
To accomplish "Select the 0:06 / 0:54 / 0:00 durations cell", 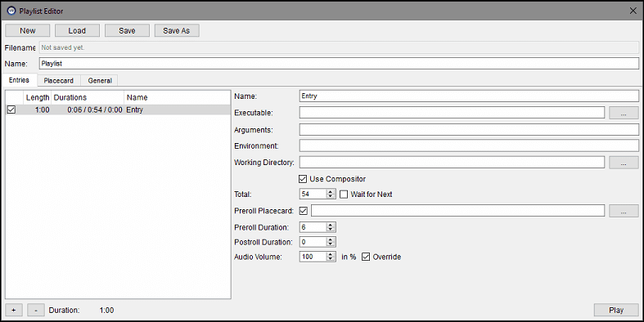I will pos(88,110).
